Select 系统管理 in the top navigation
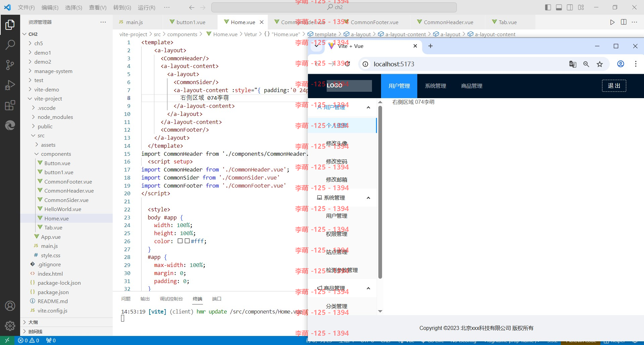 tap(435, 86)
